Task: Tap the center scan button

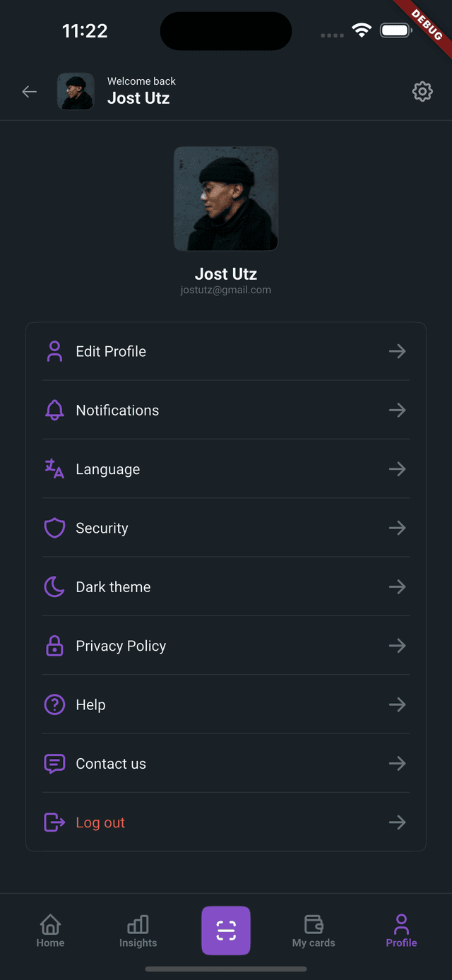Action: tap(226, 931)
